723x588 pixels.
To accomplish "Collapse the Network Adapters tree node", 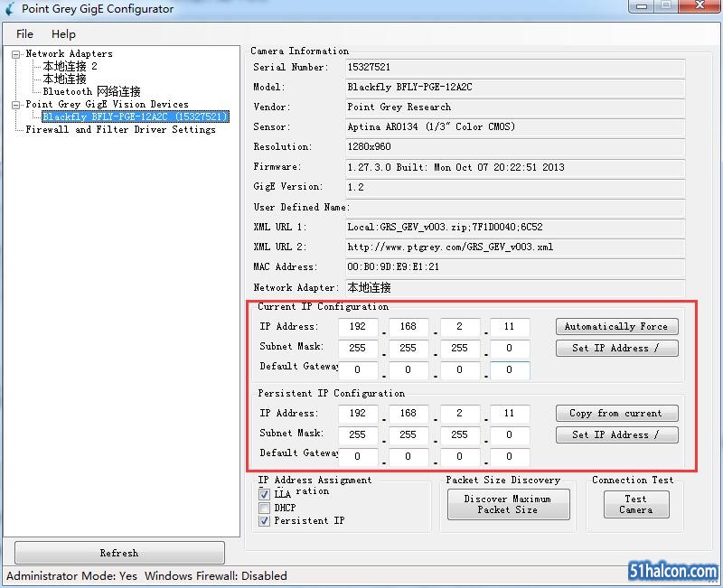I will coord(15,54).
